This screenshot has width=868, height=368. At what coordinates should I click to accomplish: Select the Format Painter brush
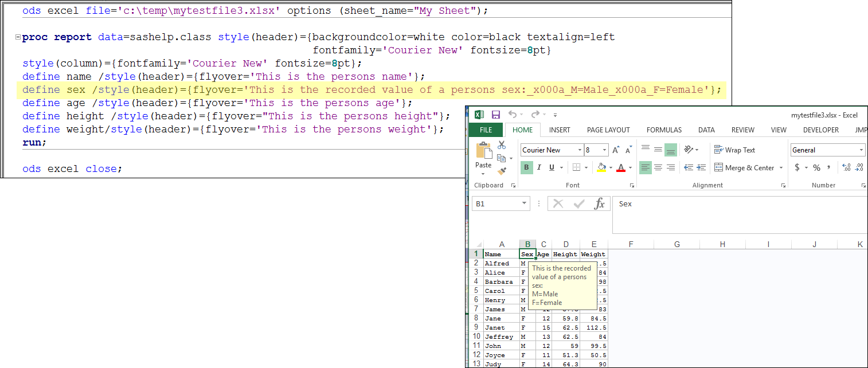[502, 170]
